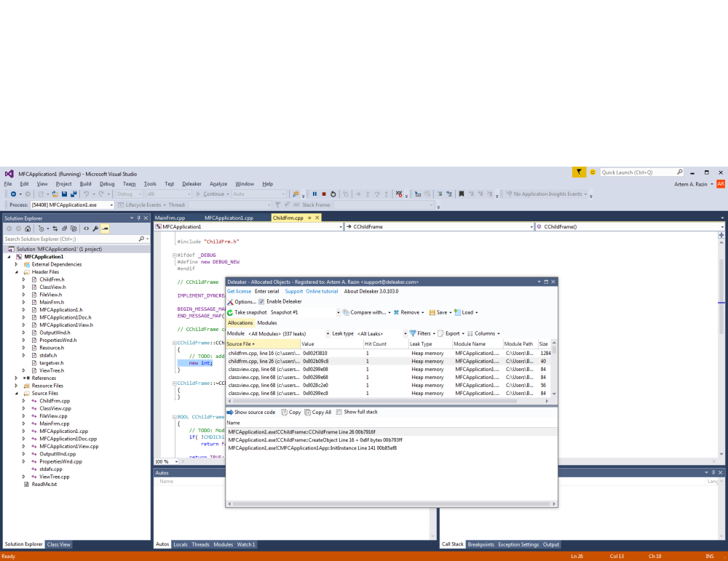Open the Snapshot #1 dropdown list

(x=338, y=312)
